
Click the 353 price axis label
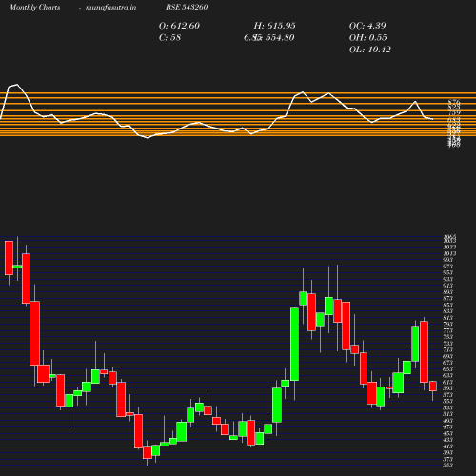pyautogui.click(x=447, y=466)
